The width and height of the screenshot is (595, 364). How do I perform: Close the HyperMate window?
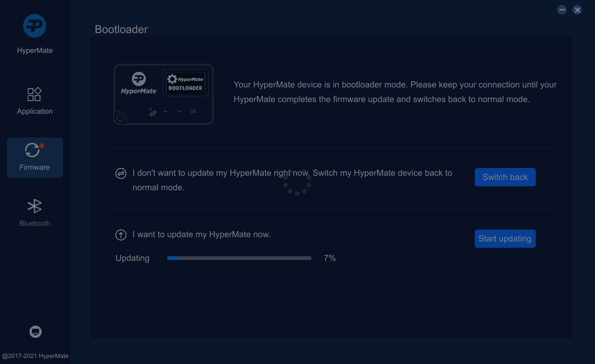[577, 10]
